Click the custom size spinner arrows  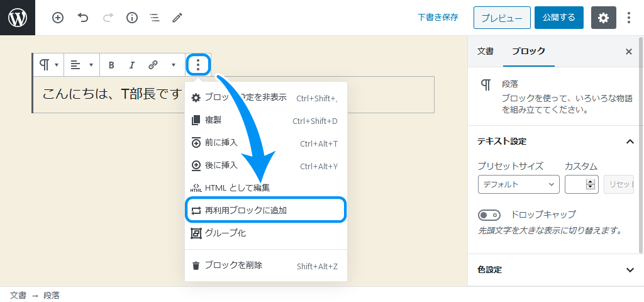click(591, 184)
